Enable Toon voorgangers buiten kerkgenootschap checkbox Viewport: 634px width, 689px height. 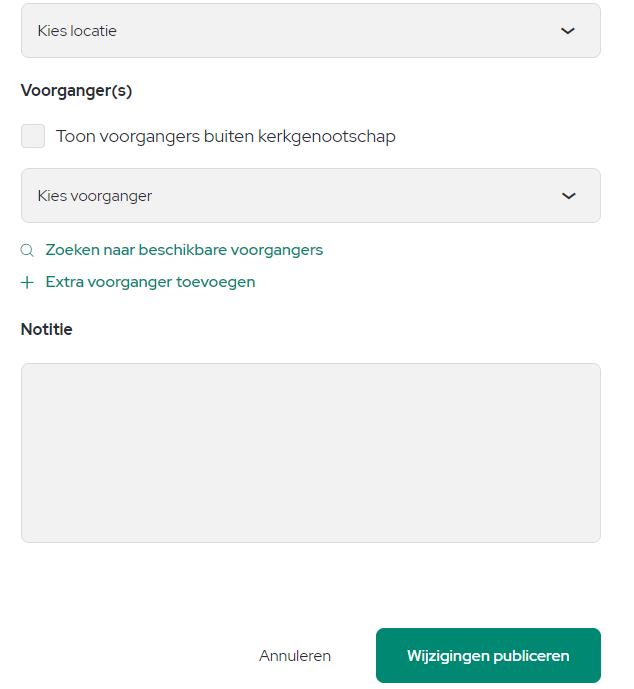[x=33, y=136]
